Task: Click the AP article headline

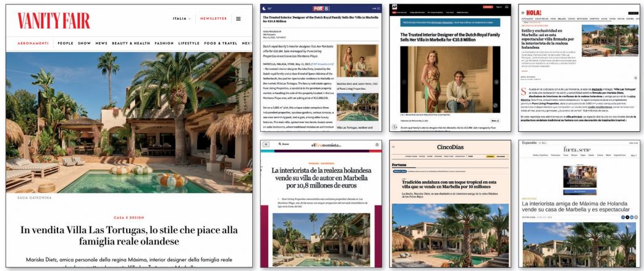Action: tap(450, 37)
